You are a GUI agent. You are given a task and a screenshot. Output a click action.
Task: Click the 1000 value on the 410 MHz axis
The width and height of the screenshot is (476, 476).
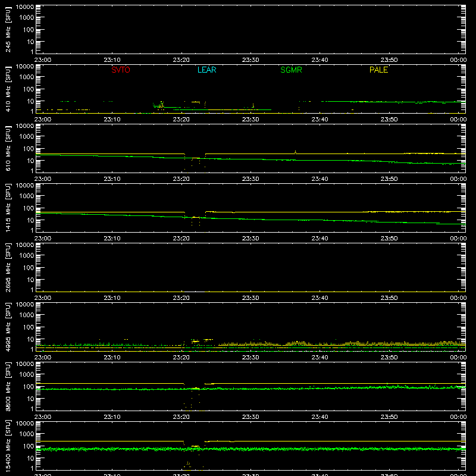tap(27, 77)
